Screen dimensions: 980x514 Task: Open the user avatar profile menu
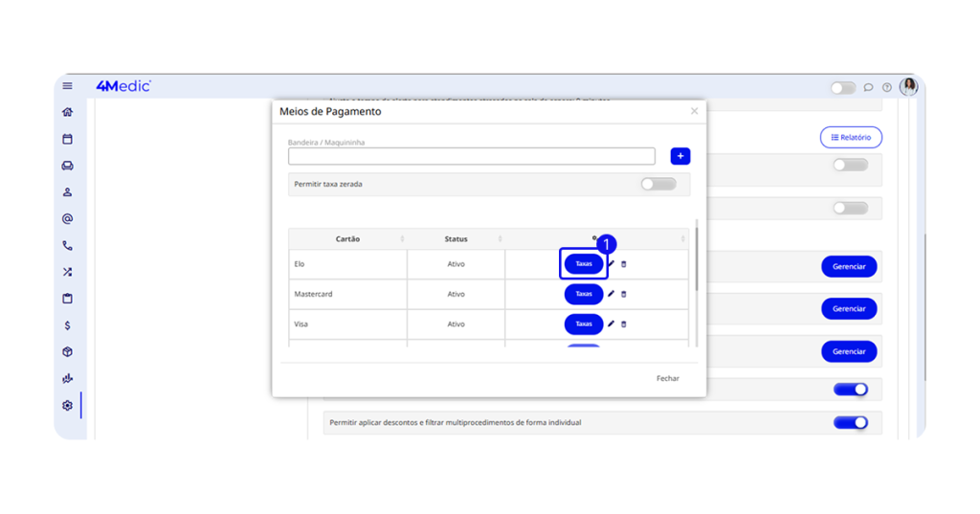point(908,87)
